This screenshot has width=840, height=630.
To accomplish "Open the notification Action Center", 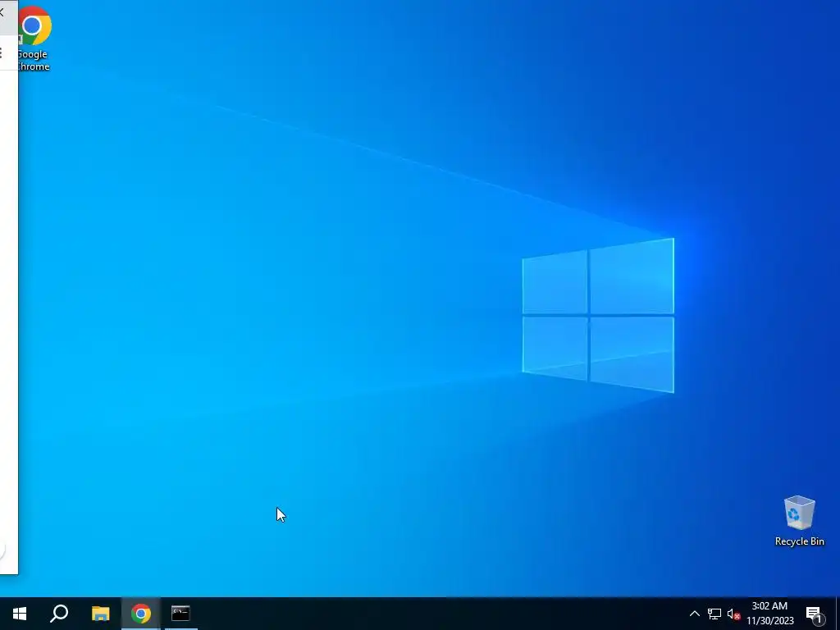I will 814,614.
